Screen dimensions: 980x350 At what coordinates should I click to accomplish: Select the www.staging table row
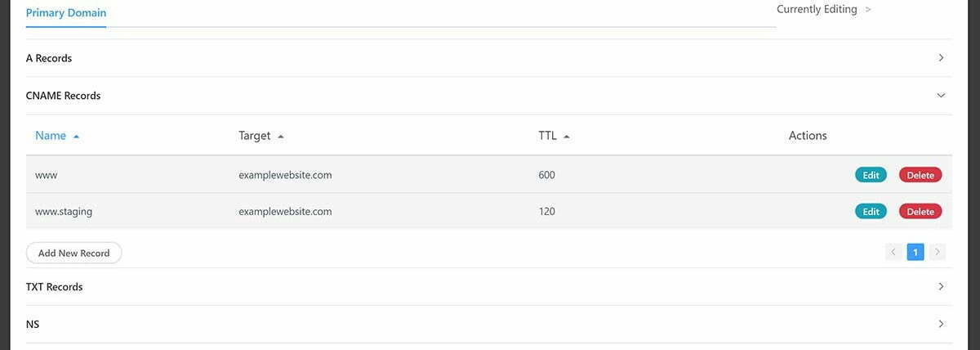(489, 212)
